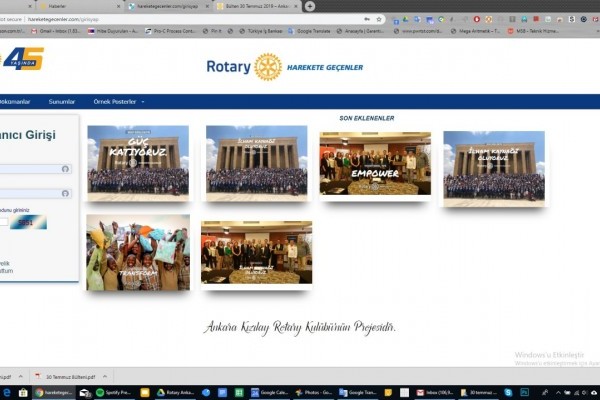This screenshot has height=400, width=600.
Task: Select the harekete gecenler.com tab
Action: [x=168, y=6]
